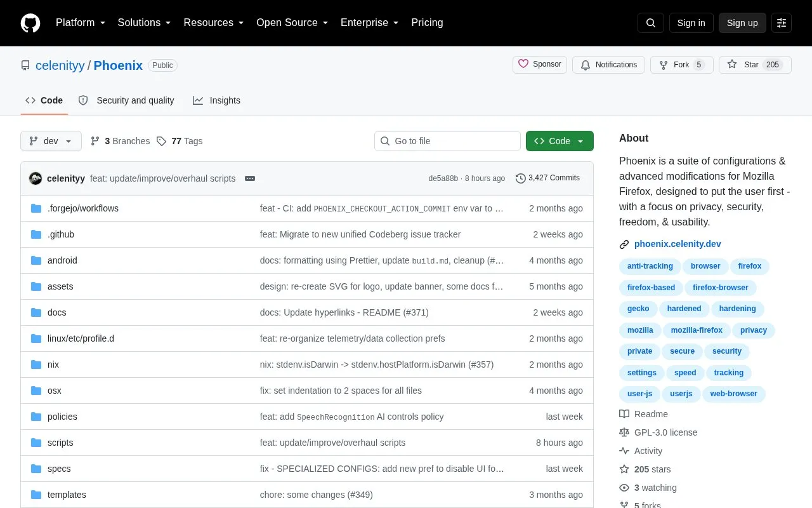Focus the Go to file field

pyautogui.click(x=447, y=141)
